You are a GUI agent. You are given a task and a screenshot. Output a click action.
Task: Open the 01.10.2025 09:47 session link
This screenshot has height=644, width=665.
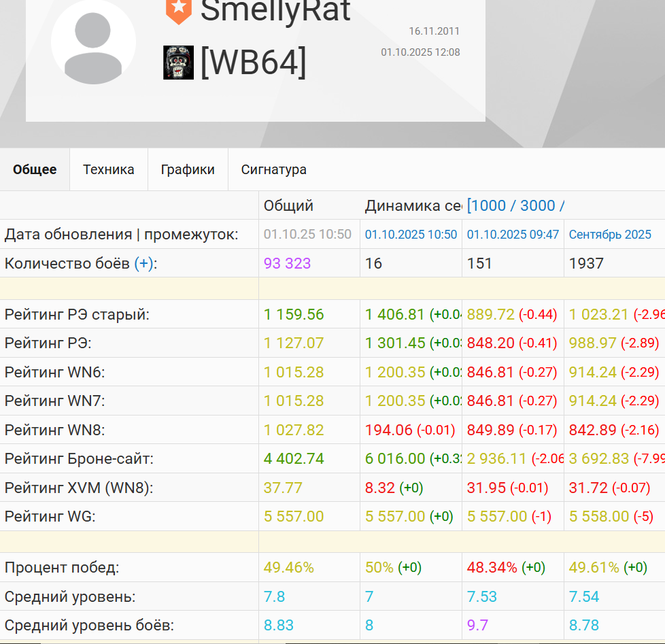tap(513, 234)
